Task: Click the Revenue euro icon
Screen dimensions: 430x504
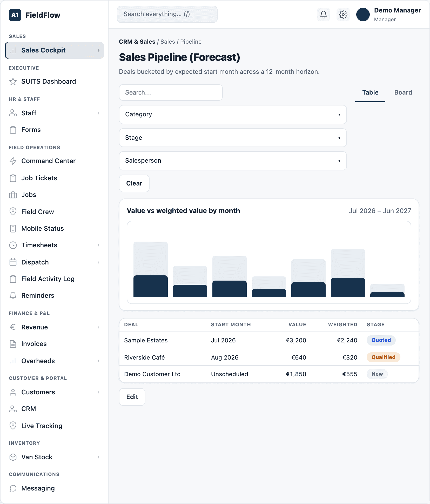Action: 13,327
